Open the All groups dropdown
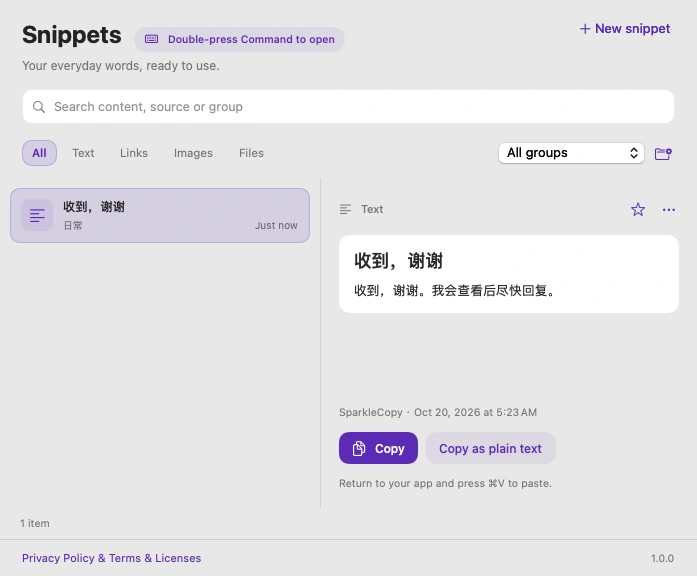Viewport: 697px width, 576px height. point(571,153)
